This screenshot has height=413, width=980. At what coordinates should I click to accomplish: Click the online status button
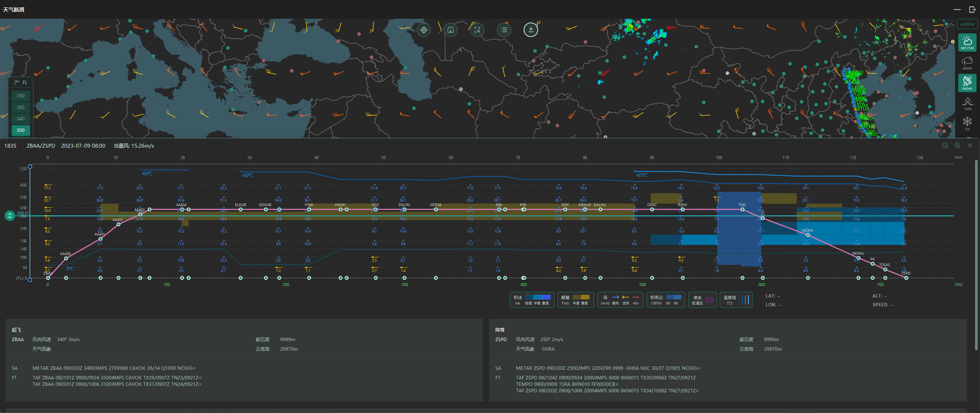point(967,24)
